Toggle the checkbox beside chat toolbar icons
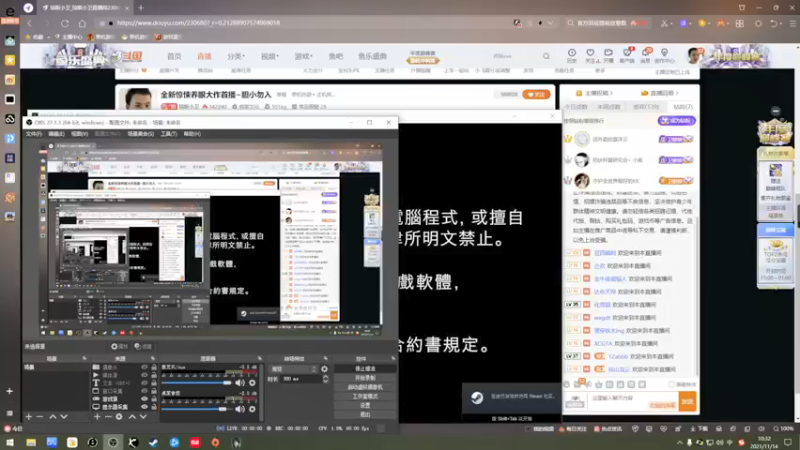This screenshot has height=450, width=800. pyautogui.click(x=671, y=384)
